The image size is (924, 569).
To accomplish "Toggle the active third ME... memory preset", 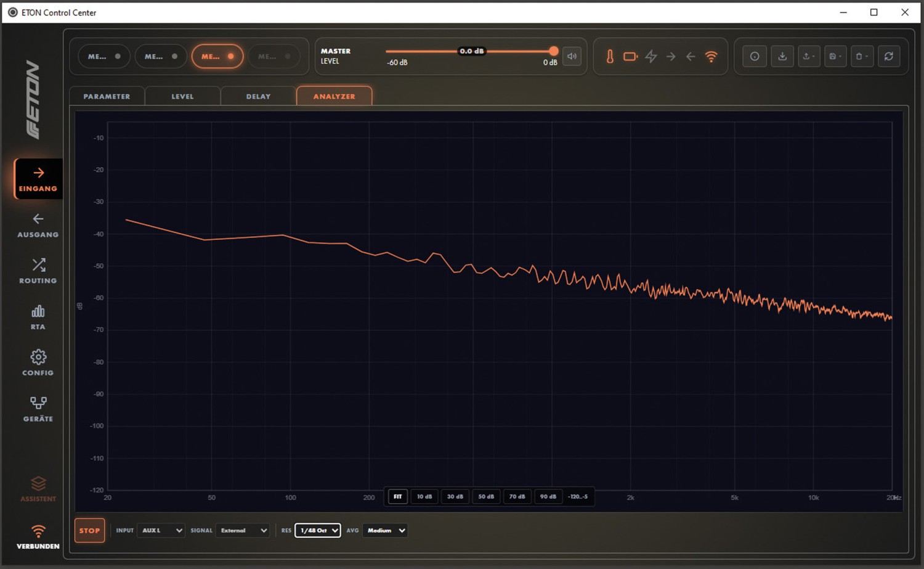I will pyautogui.click(x=217, y=56).
